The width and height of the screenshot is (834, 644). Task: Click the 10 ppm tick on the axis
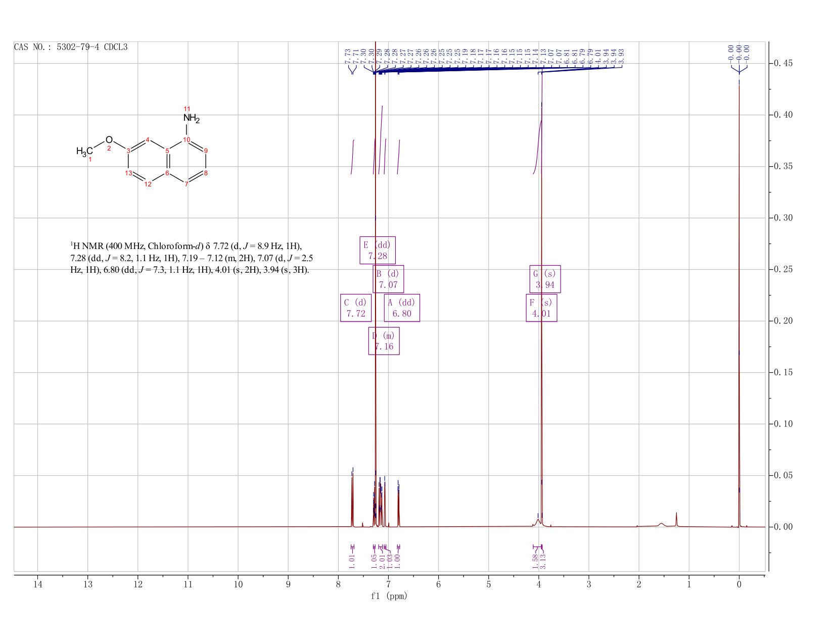click(238, 584)
